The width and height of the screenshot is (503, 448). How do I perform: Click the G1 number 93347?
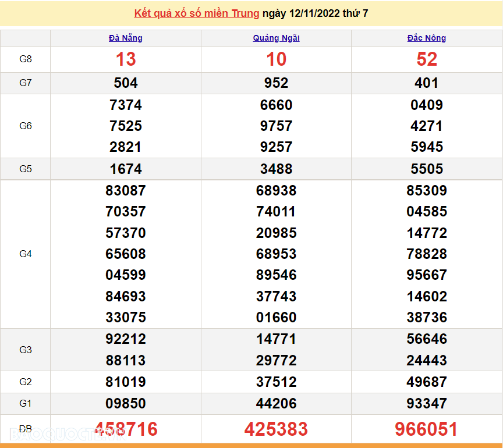click(427, 403)
